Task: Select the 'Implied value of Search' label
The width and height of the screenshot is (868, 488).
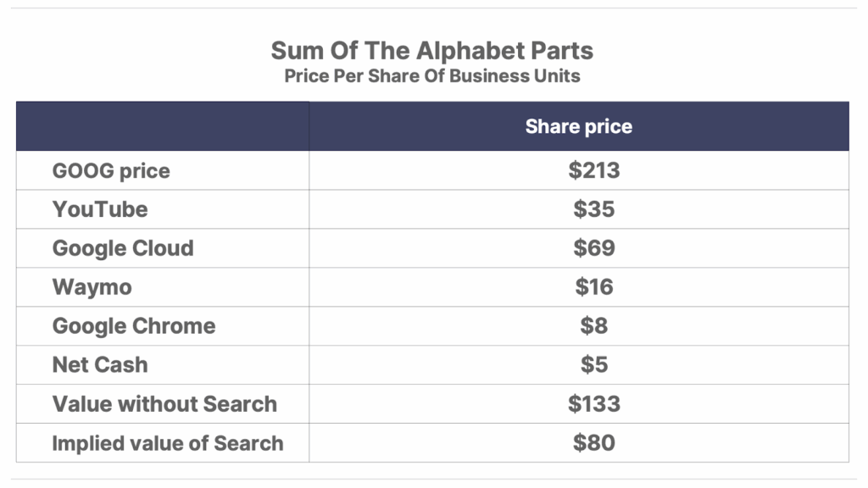Action: pos(168,443)
